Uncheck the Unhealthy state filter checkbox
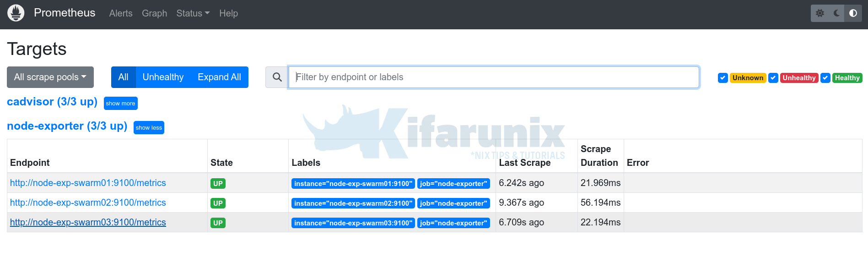 tap(773, 78)
